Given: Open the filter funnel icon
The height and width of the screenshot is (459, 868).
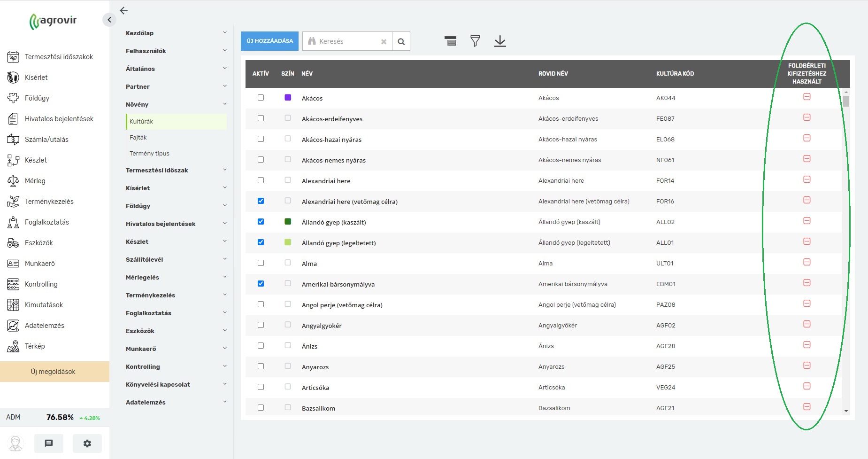Looking at the screenshot, I should 475,41.
